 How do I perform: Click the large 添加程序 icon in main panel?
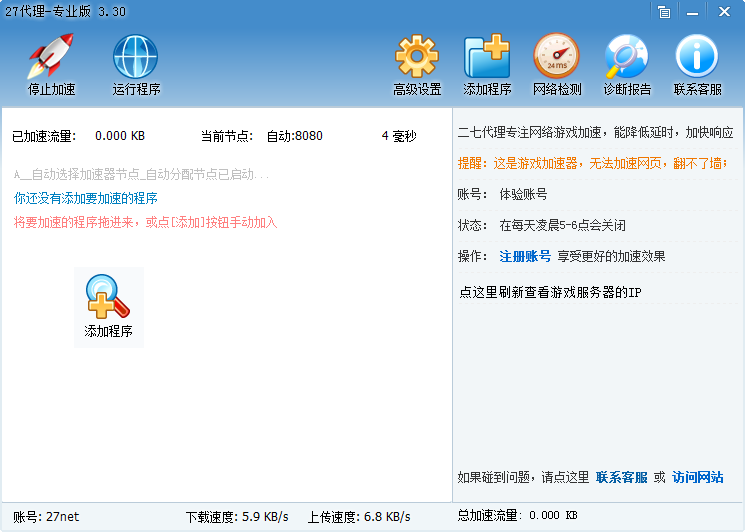click(108, 307)
